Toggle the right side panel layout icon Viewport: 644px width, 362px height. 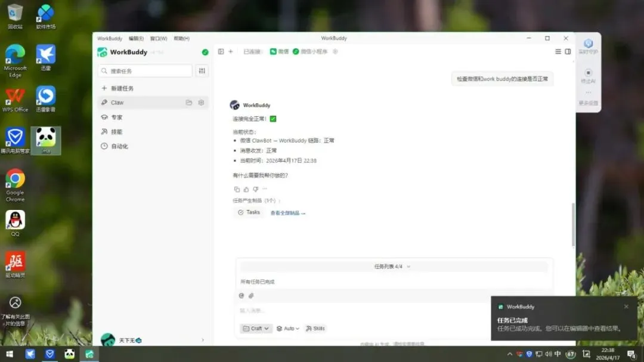tap(568, 51)
